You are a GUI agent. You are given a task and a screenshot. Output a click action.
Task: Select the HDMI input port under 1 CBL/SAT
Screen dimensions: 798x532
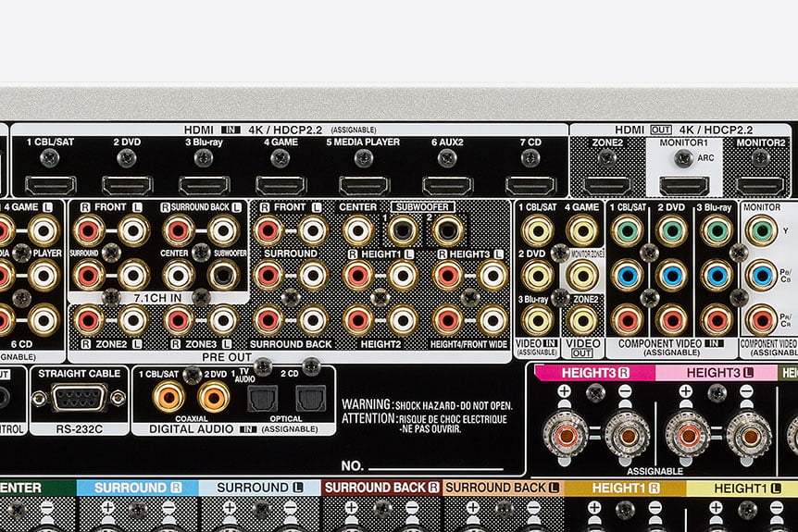click(x=50, y=186)
